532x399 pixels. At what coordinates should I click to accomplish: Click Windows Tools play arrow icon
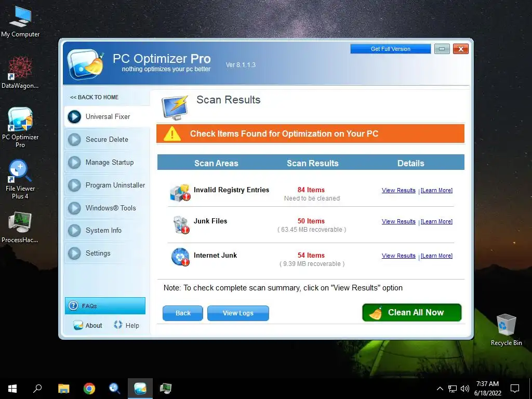coord(74,208)
